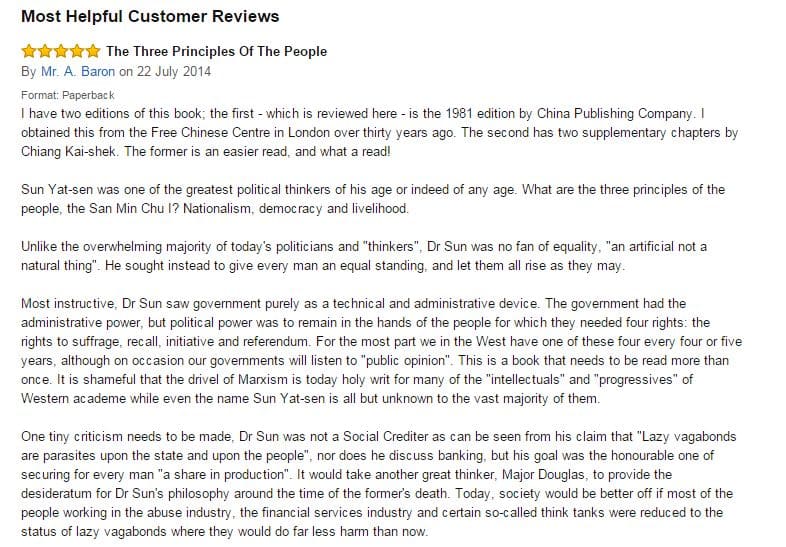The height and width of the screenshot is (547, 786).
Task: Click the words 'China Publishing Company'
Action: point(615,114)
